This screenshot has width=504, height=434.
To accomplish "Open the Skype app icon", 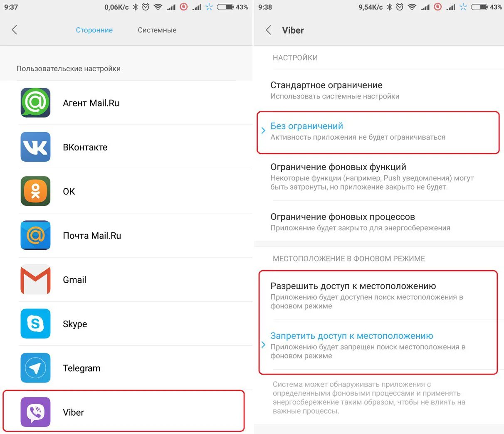I will pos(35,324).
